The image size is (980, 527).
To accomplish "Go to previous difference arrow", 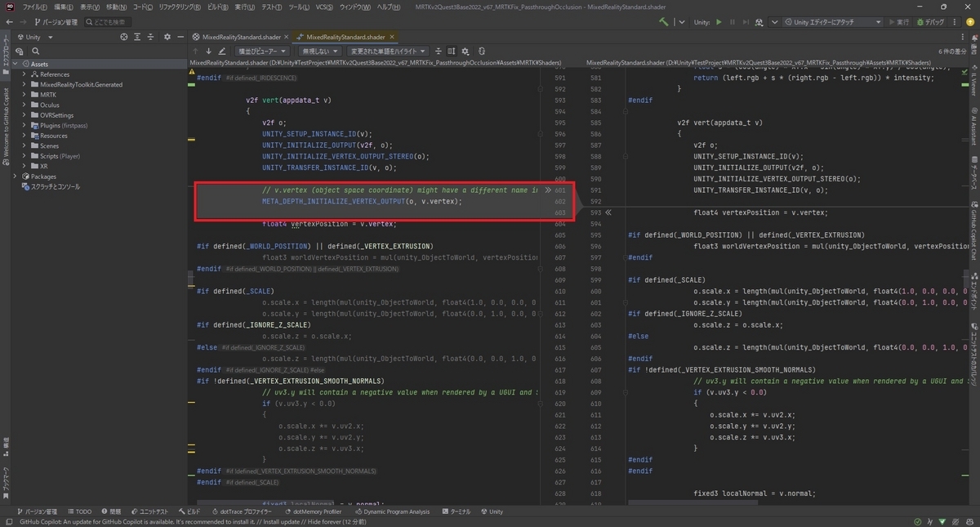I will click(x=196, y=51).
